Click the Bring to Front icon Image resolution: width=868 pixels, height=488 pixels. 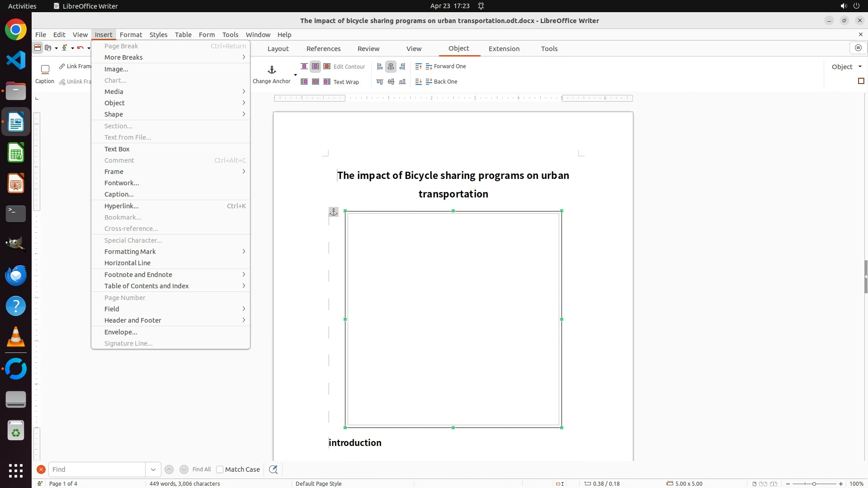click(x=418, y=66)
